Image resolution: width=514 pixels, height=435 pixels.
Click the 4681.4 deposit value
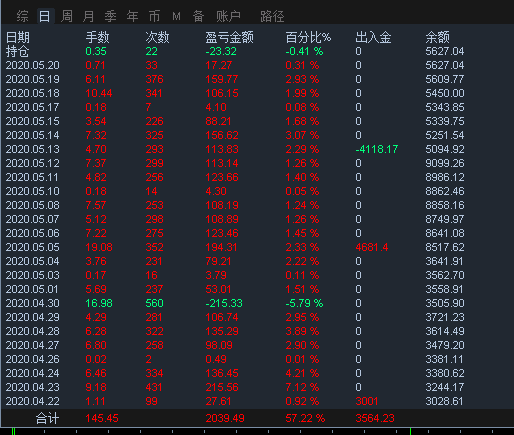(x=372, y=247)
